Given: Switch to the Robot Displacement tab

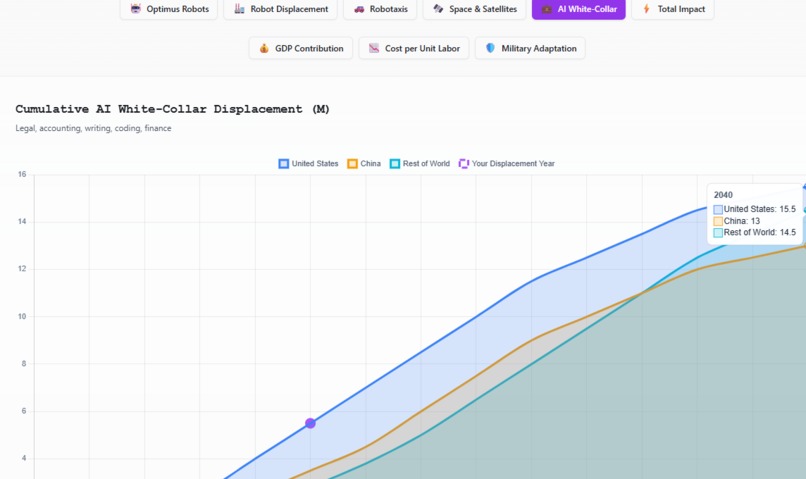Looking at the screenshot, I should (x=280, y=9).
